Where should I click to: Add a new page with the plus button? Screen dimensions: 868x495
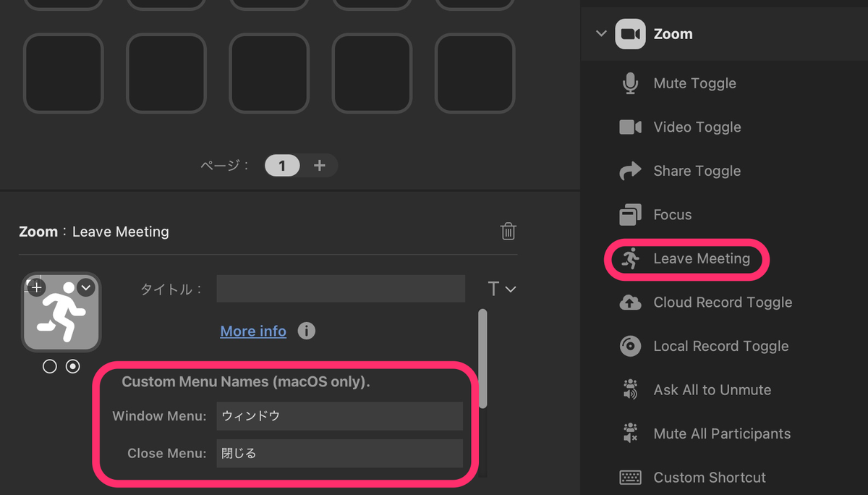(319, 165)
